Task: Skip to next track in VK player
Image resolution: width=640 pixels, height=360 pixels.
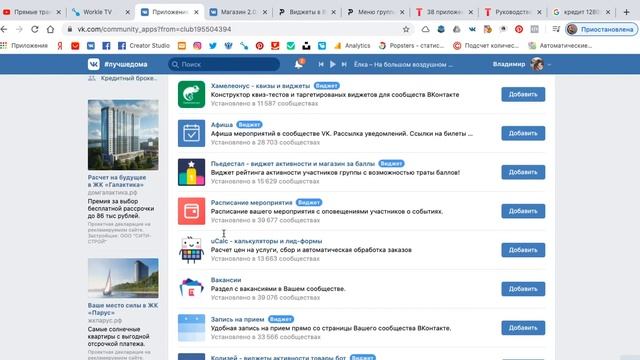Action: click(x=344, y=64)
